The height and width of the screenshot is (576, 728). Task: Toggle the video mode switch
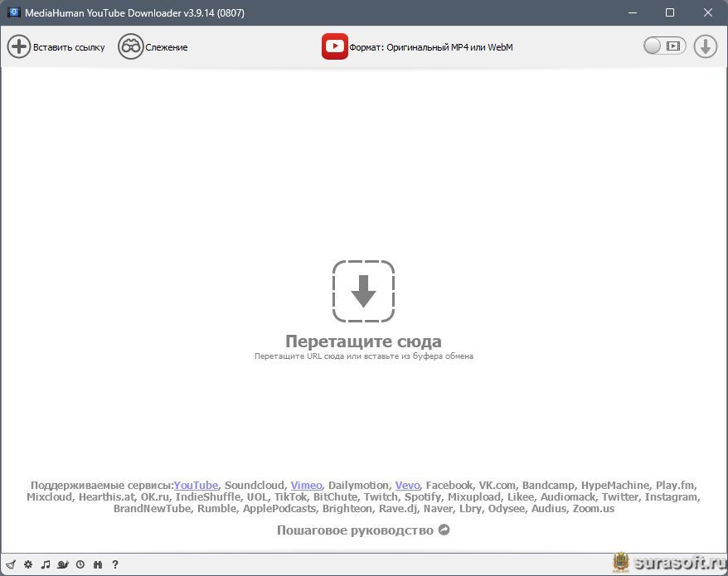click(664, 46)
